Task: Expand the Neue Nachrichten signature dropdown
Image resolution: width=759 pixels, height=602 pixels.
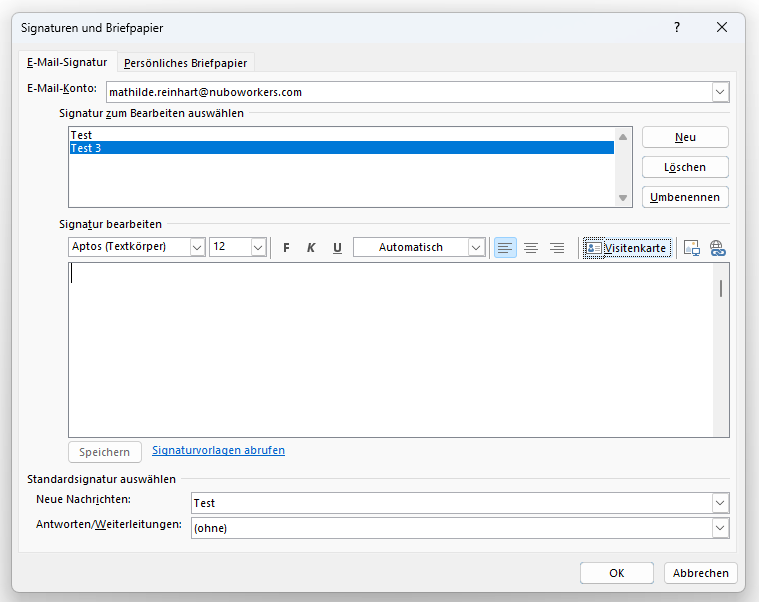Action: click(x=720, y=503)
